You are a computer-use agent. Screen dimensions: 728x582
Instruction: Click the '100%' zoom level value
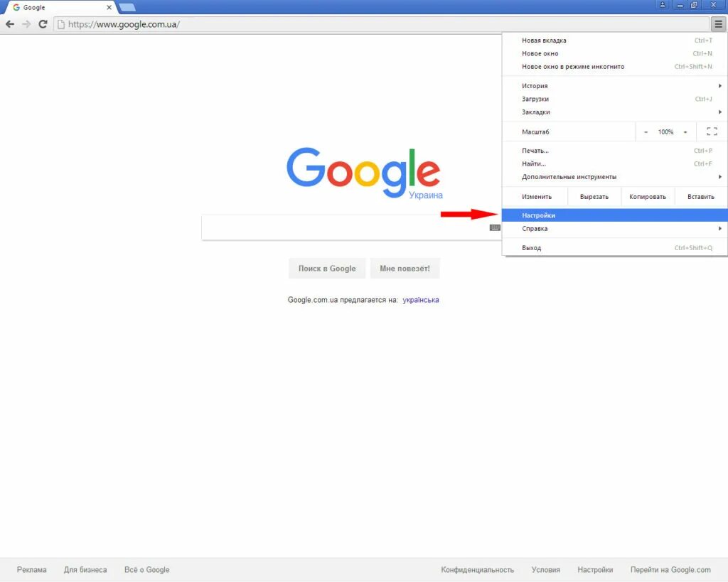coord(665,132)
